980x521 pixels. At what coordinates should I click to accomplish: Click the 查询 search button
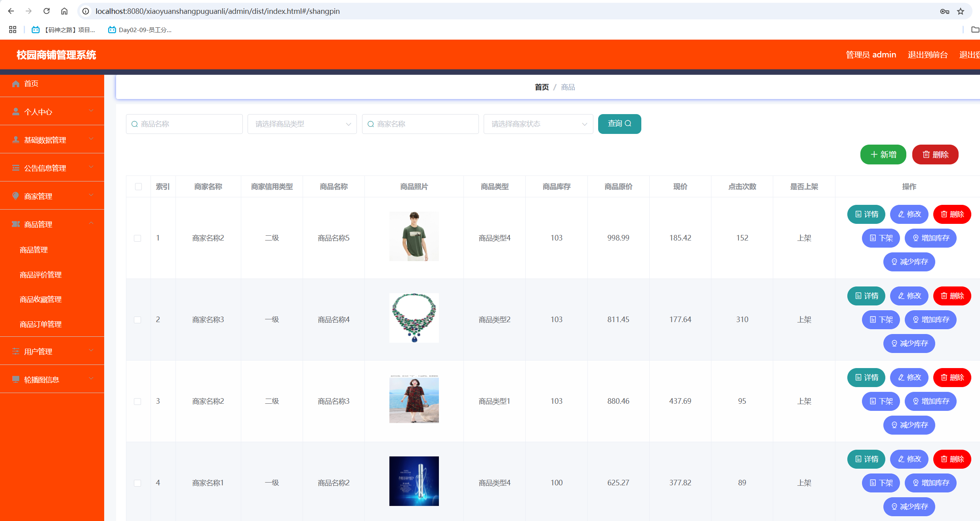pos(620,124)
